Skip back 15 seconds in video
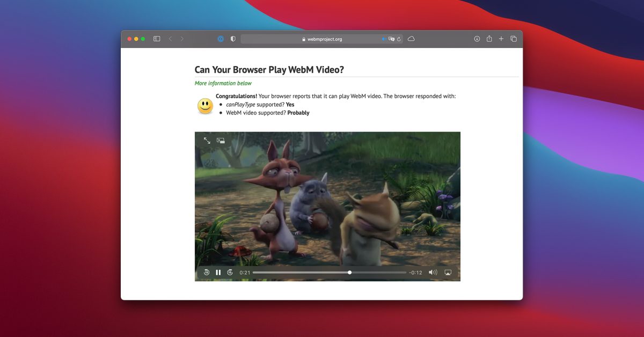The width and height of the screenshot is (644, 337). point(207,273)
